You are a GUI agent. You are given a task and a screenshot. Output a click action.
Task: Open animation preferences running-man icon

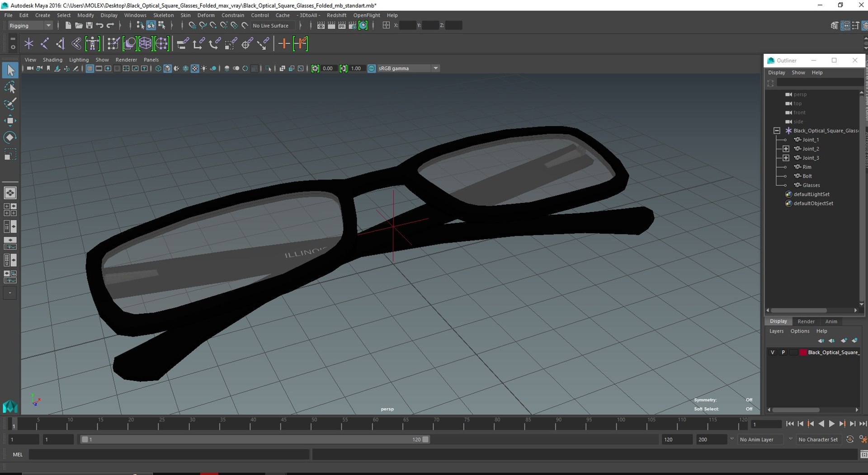863,439
